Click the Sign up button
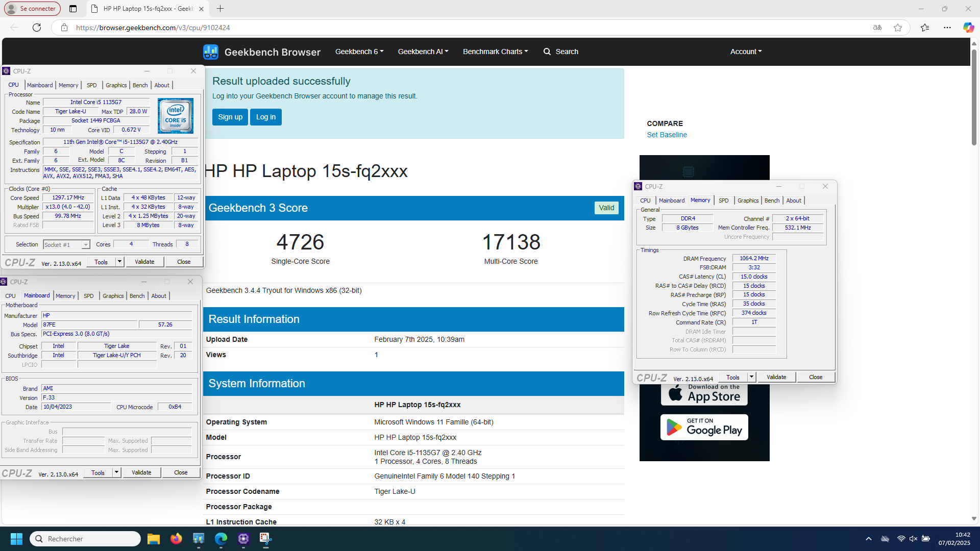 coord(230,117)
